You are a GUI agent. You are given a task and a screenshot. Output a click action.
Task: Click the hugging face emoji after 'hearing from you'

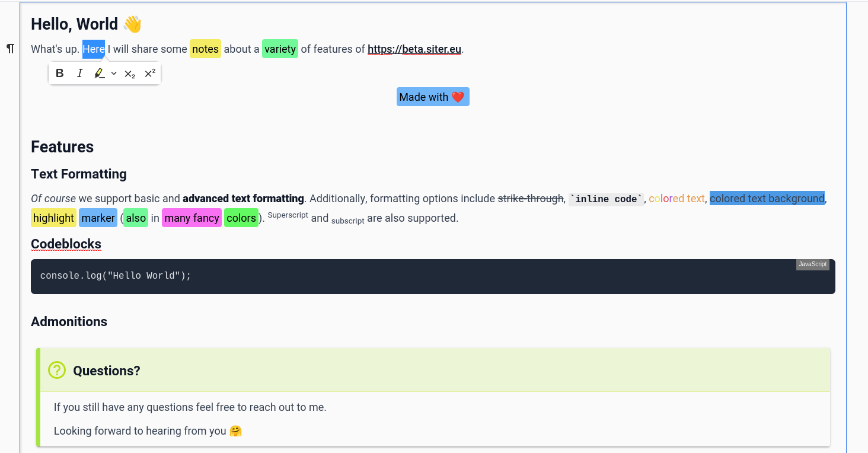pos(235,431)
